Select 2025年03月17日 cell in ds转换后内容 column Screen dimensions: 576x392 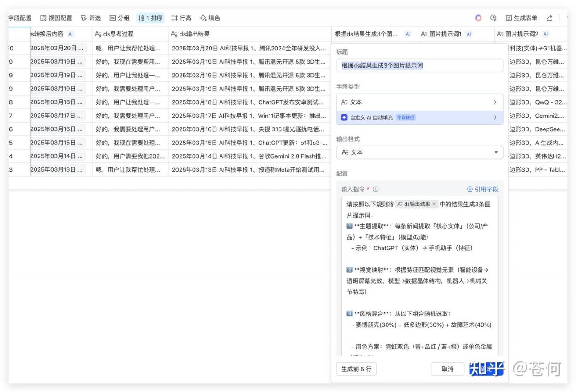click(61, 116)
